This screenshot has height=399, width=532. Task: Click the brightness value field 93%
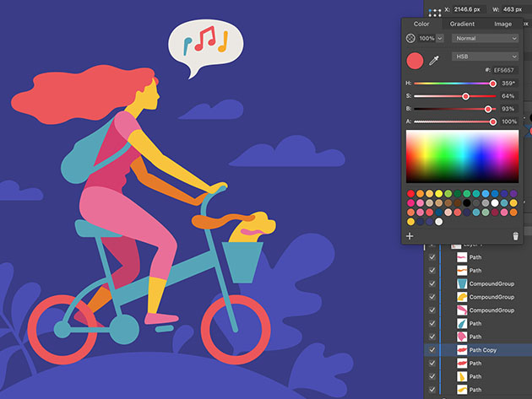pos(508,109)
